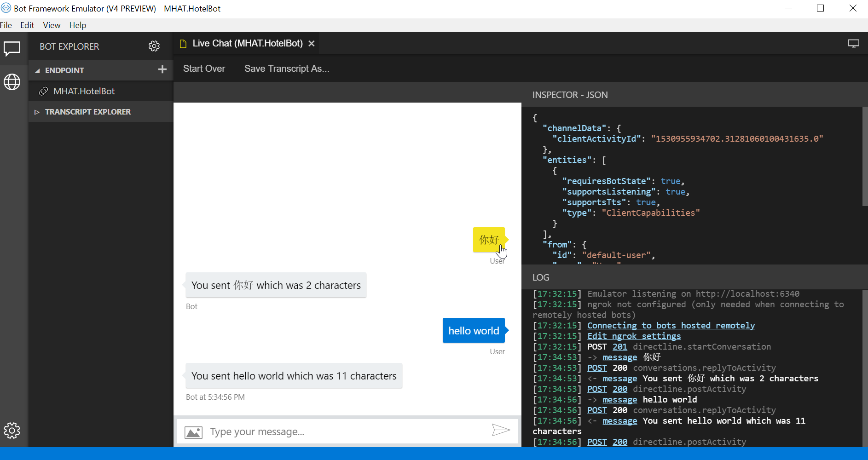
Task: Click the Type your message input field
Action: (345, 432)
